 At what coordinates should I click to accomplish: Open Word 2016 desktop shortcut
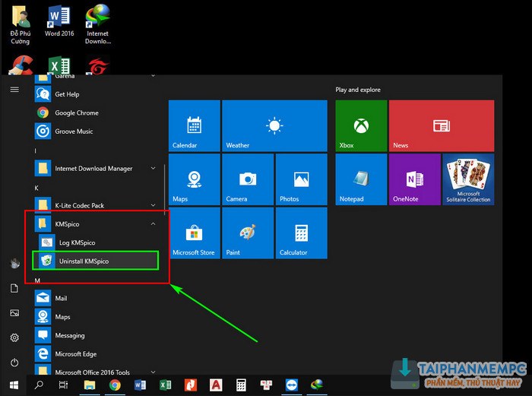(59, 21)
